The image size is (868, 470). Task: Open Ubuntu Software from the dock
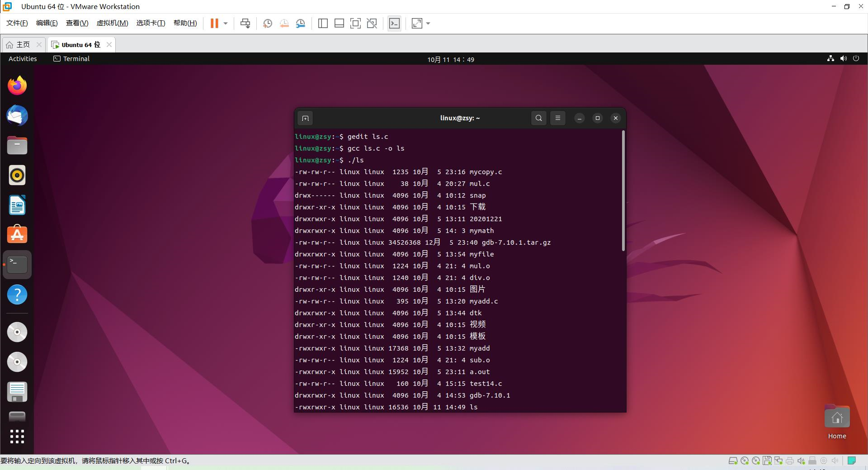pos(17,235)
